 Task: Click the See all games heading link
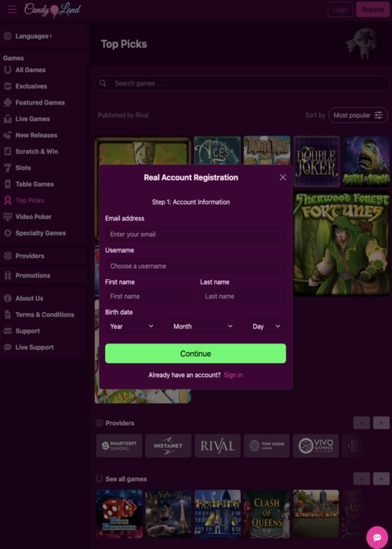pos(126,479)
